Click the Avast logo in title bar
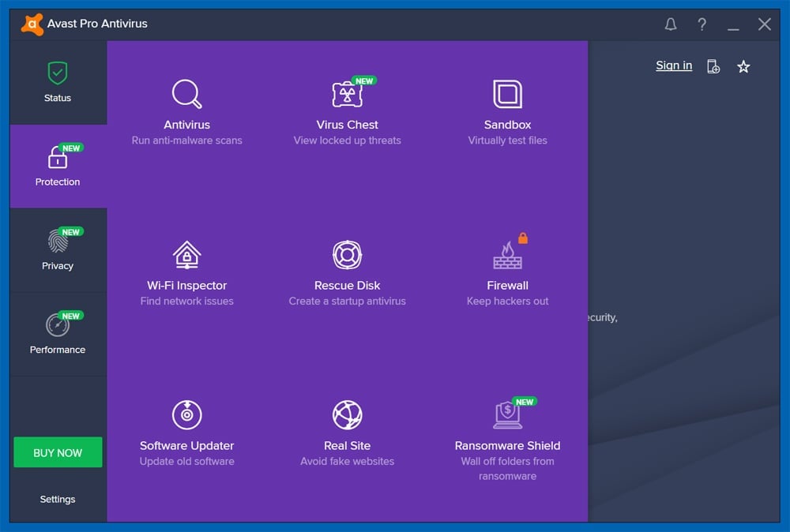Viewport: 790px width, 532px height. (x=32, y=24)
